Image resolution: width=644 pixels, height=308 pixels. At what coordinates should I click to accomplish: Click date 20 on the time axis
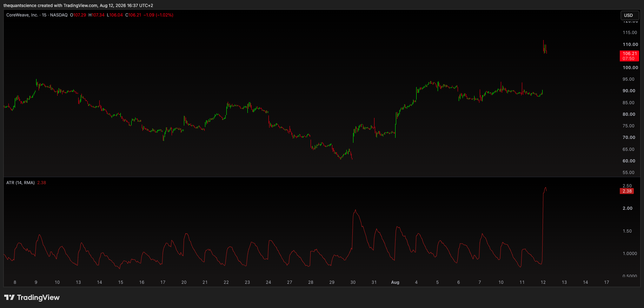pos(184,282)
